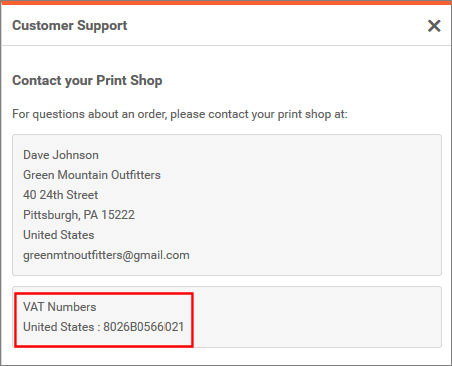Click the Pittsburgh city name
452x366 pixels.
[50, 215]
